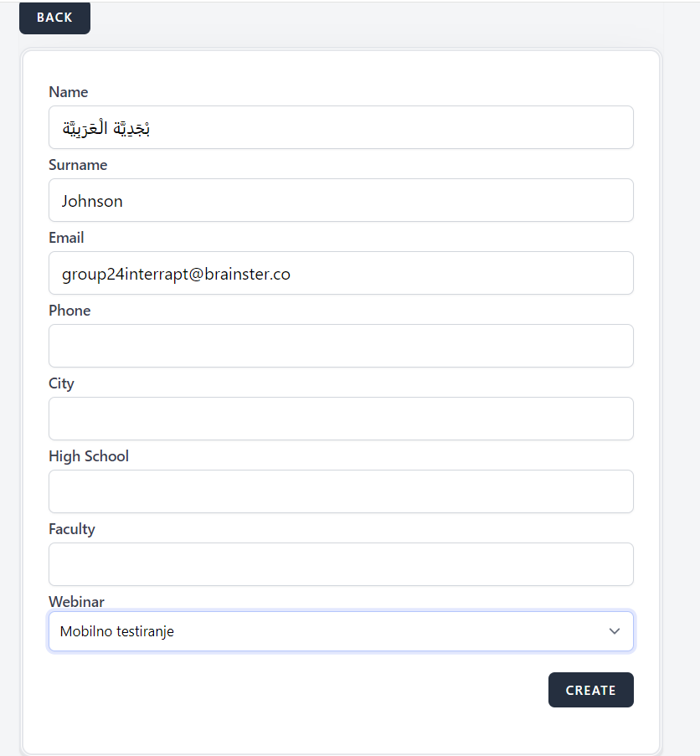Click the Faculty label text

pos(72,529)
